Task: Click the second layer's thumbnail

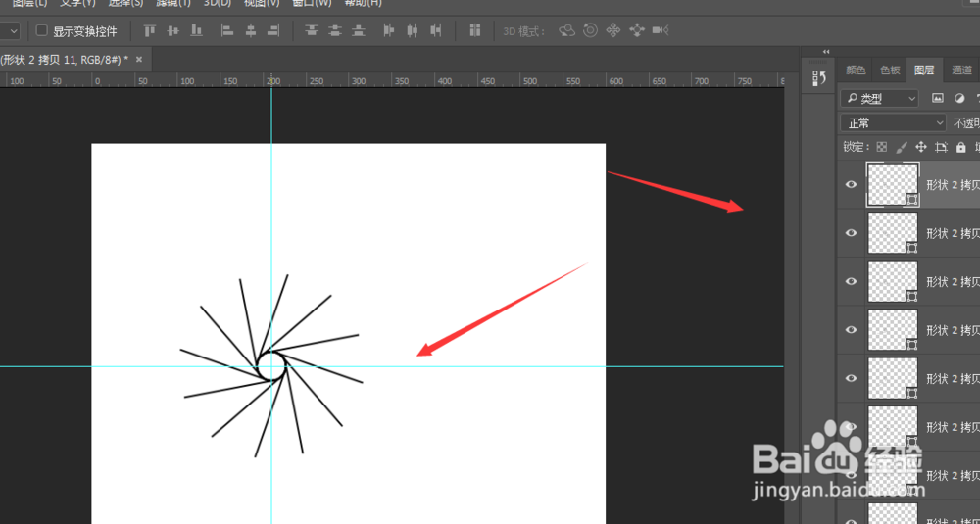Action: 893,232
